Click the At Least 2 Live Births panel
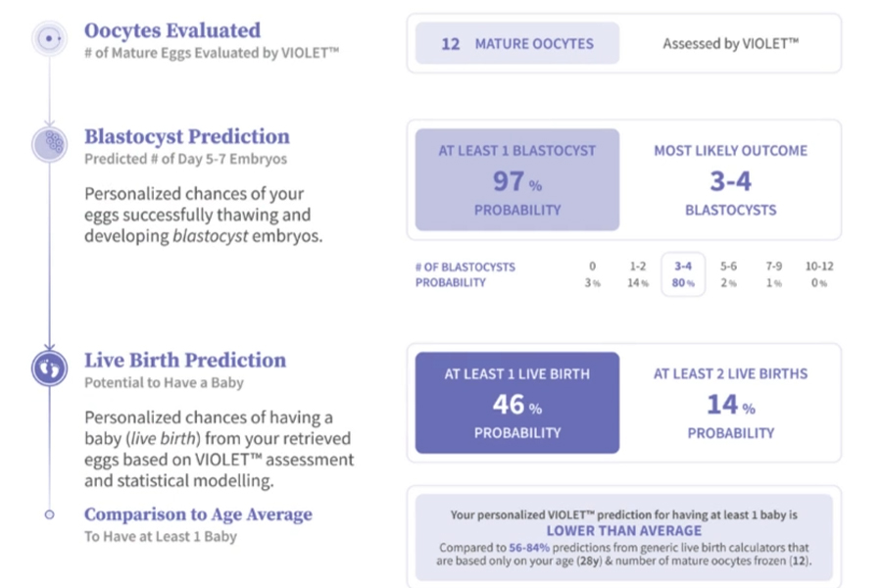 (x=730, y=403)
